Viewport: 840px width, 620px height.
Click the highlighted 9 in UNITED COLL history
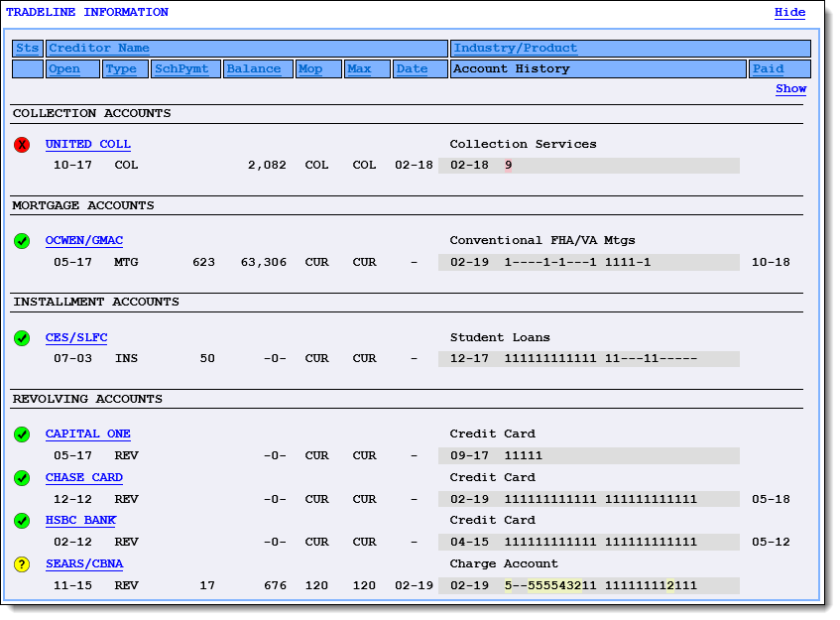(x=508, y=166)
